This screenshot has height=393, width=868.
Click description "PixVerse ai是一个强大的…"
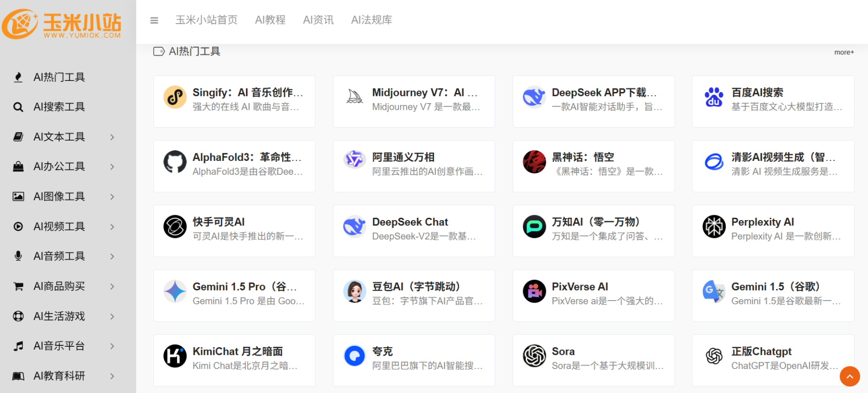607,301
